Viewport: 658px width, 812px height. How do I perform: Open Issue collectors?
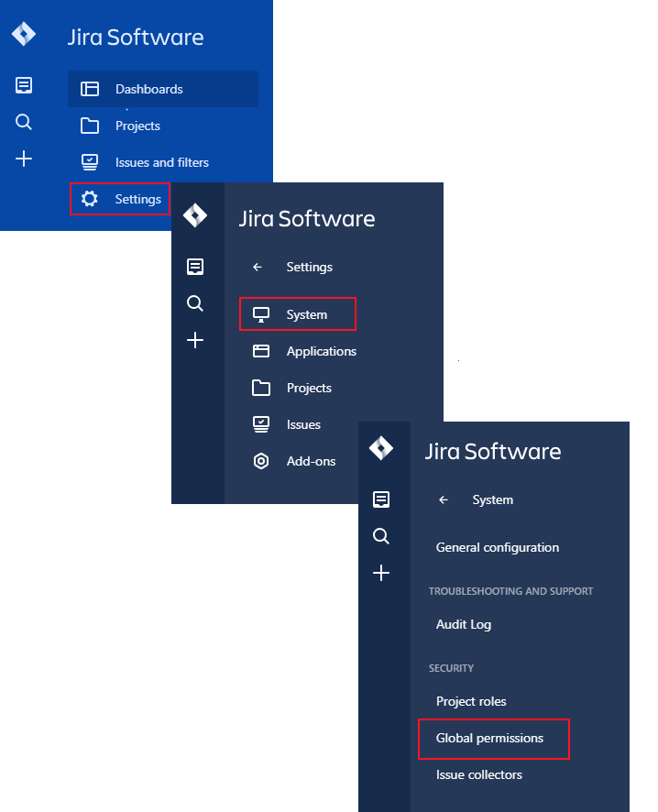[x=479, y=774]
